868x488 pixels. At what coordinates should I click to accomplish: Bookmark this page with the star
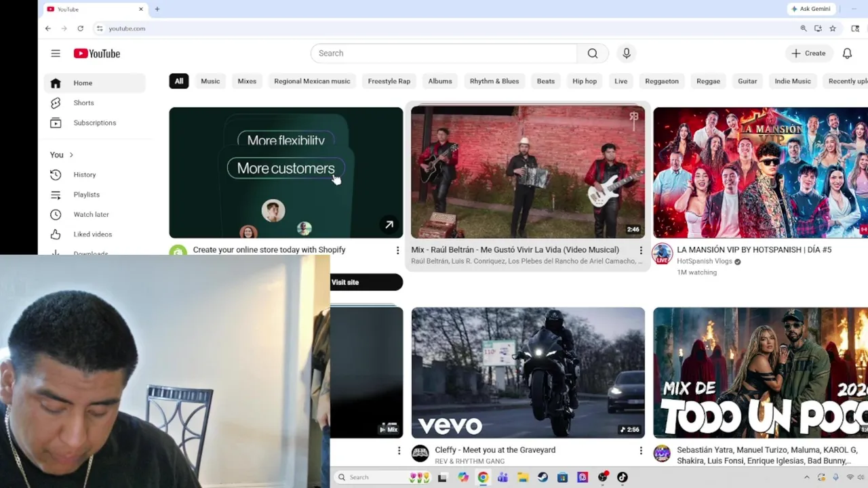(833, 28)
